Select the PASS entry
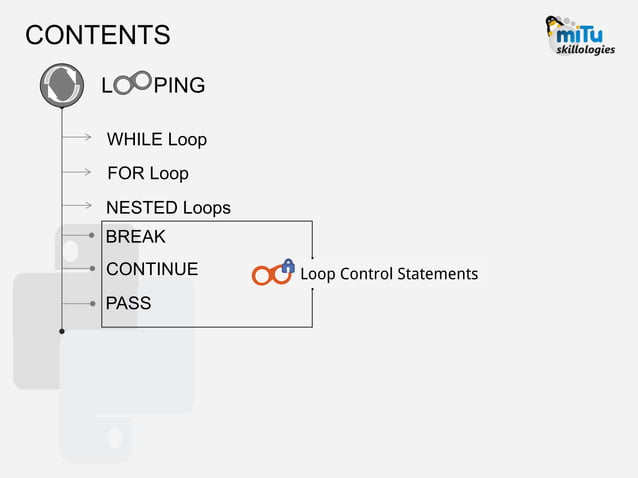The image size is (638, 478). click(x=128, y=303)
